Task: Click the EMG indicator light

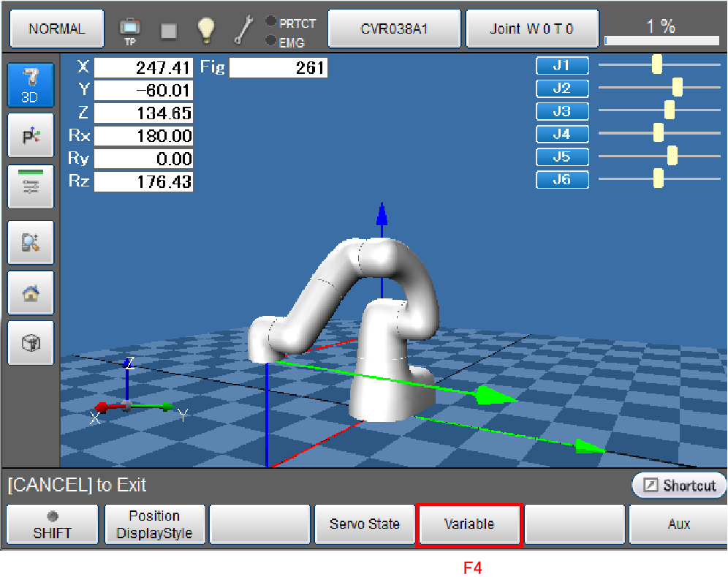Action: [270, 41]
